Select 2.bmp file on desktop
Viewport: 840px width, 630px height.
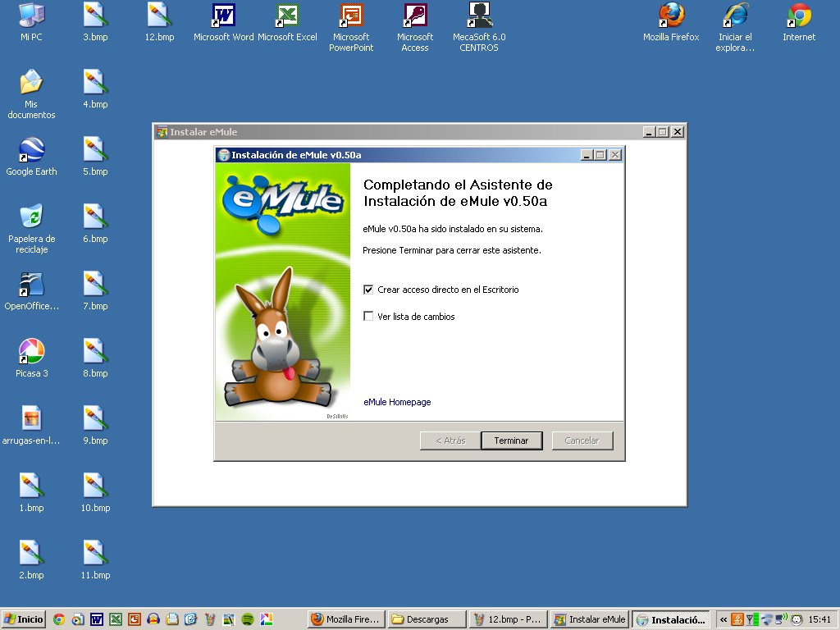tap(31, 559)
